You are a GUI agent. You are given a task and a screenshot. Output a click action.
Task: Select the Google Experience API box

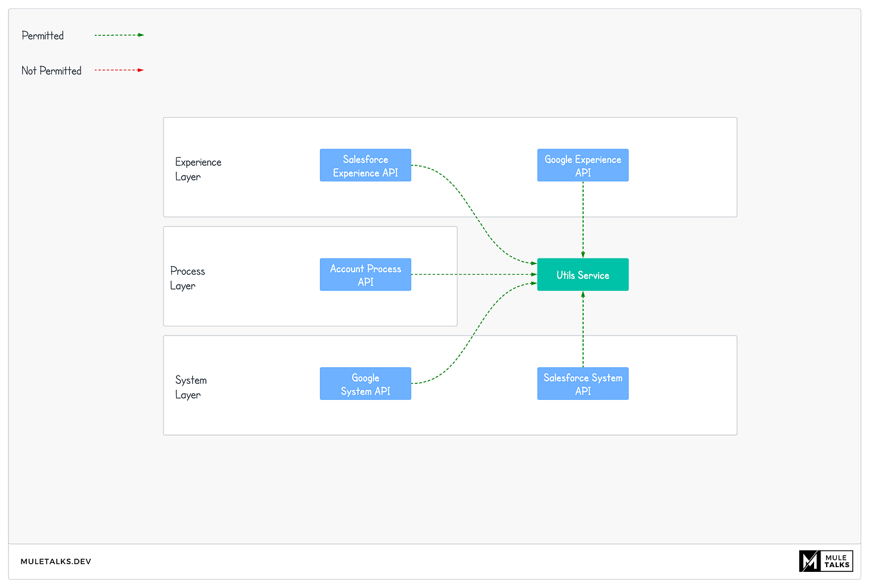(x=583, y=165)
